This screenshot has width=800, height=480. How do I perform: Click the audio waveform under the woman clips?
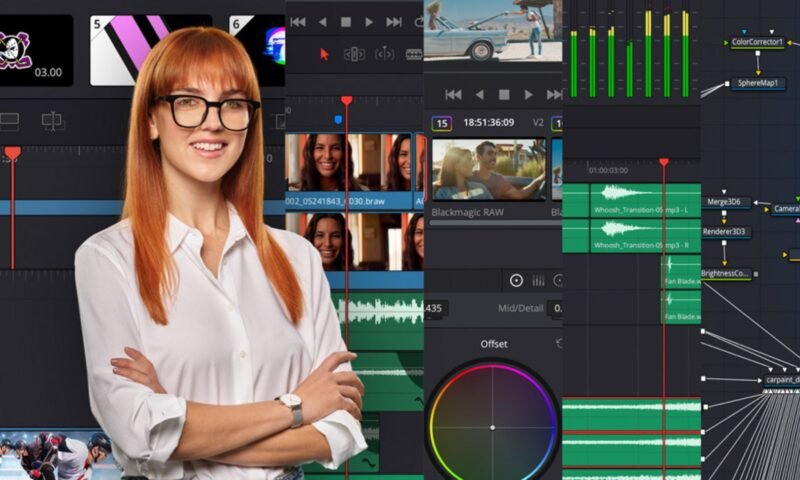(x=380, y=311)
